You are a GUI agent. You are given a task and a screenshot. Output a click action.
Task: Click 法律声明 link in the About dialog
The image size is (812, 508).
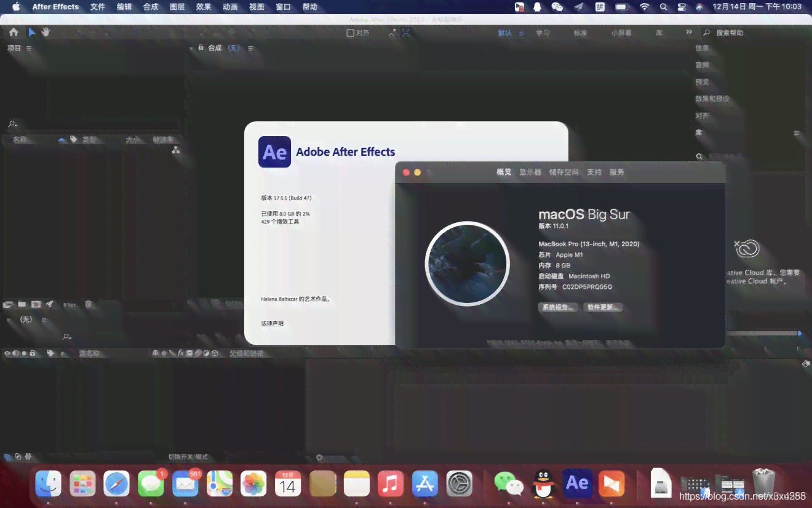pyautogui.click(x=273, y=323)
